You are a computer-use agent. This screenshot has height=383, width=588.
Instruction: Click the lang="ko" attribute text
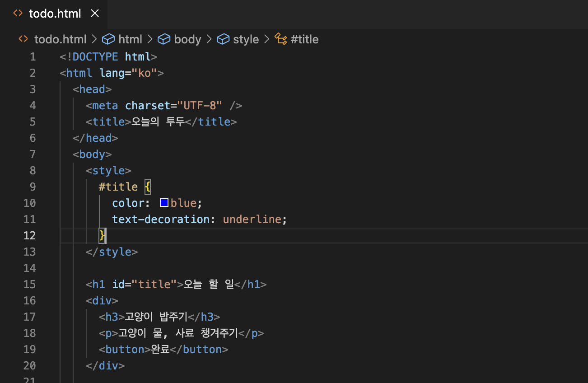pos(128,73)
